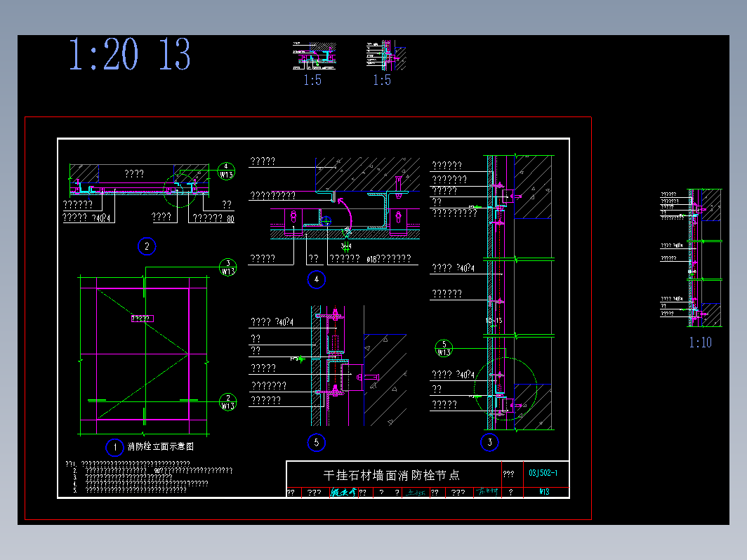747x560 pixels.
Task: Click the hatched concrete wall in detail 5
Action: click(385, 380)
